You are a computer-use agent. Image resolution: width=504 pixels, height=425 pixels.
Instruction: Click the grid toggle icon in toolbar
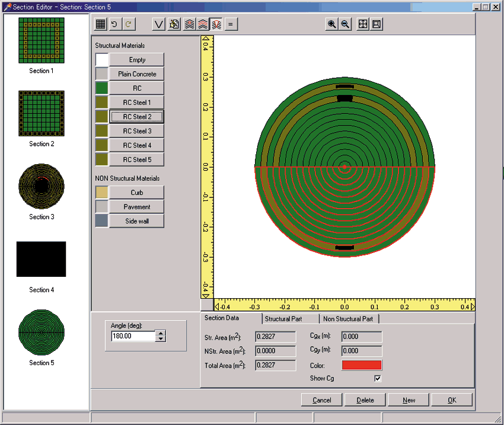click(x=101, y=24)
